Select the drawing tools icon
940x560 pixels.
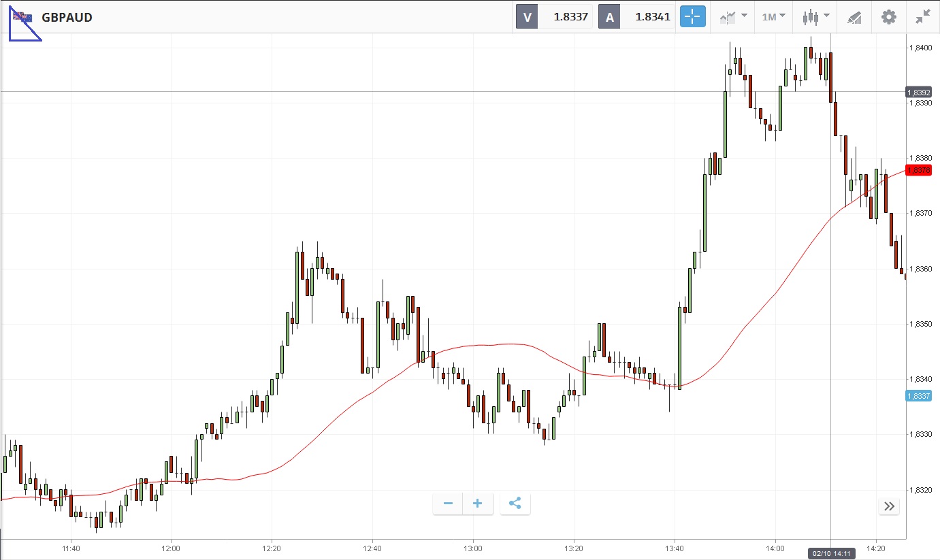854,17
